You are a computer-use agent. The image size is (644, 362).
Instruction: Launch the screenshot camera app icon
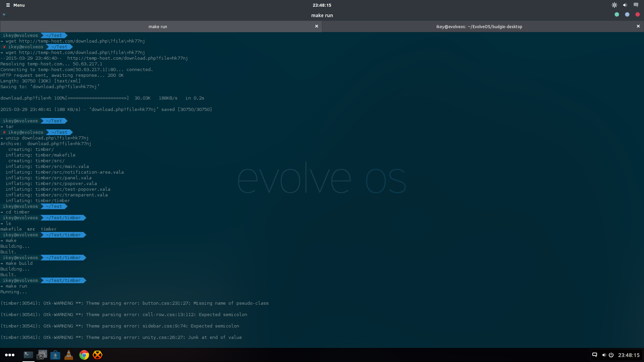point(42,355)
